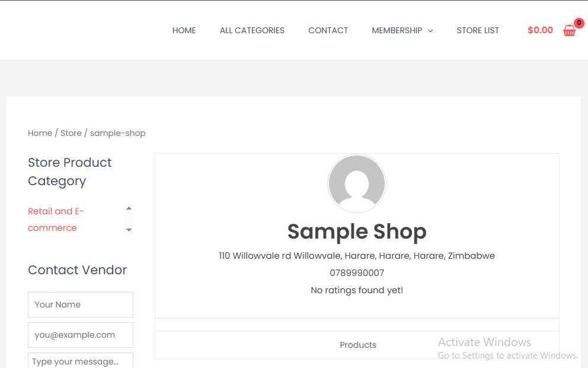Go to the Home menu item
Viewport: 588px width, 368px height.
tap(184, 30)
